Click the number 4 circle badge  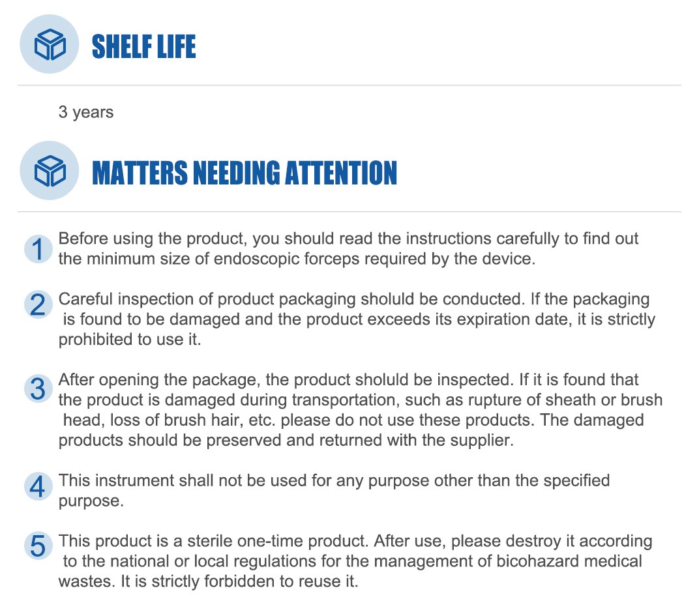pyautogui.click(x=38, y=486)
